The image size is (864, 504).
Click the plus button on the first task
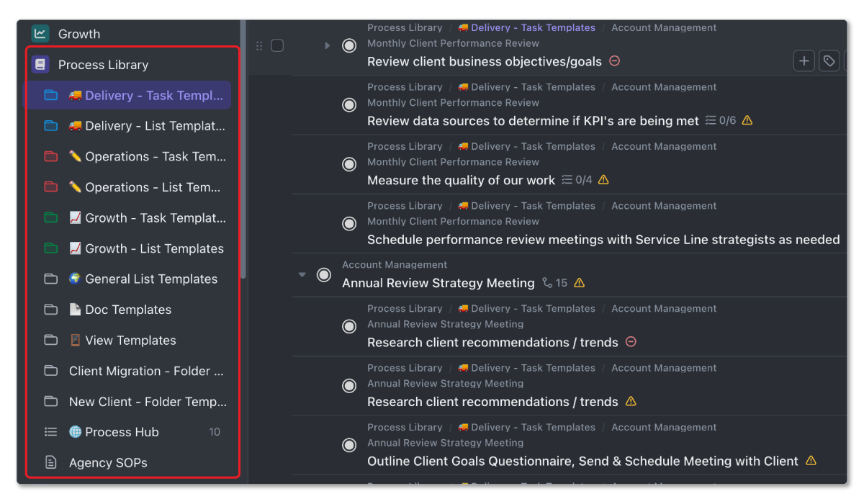[804, 60]
